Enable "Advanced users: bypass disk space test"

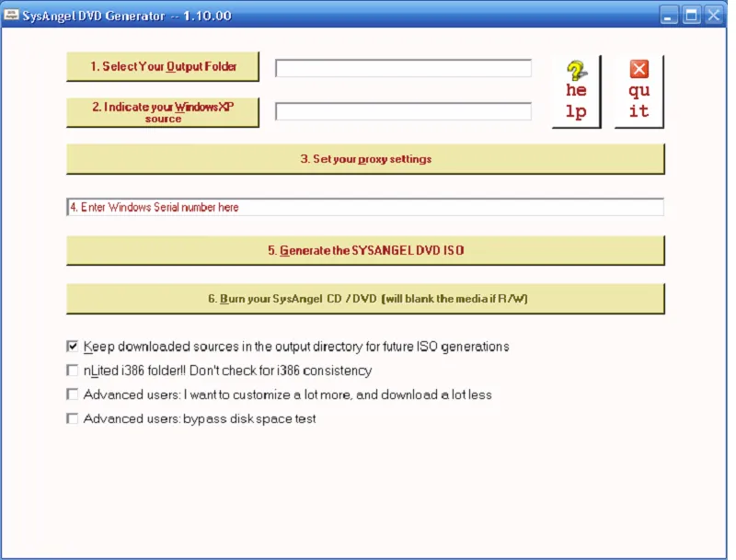72,418
